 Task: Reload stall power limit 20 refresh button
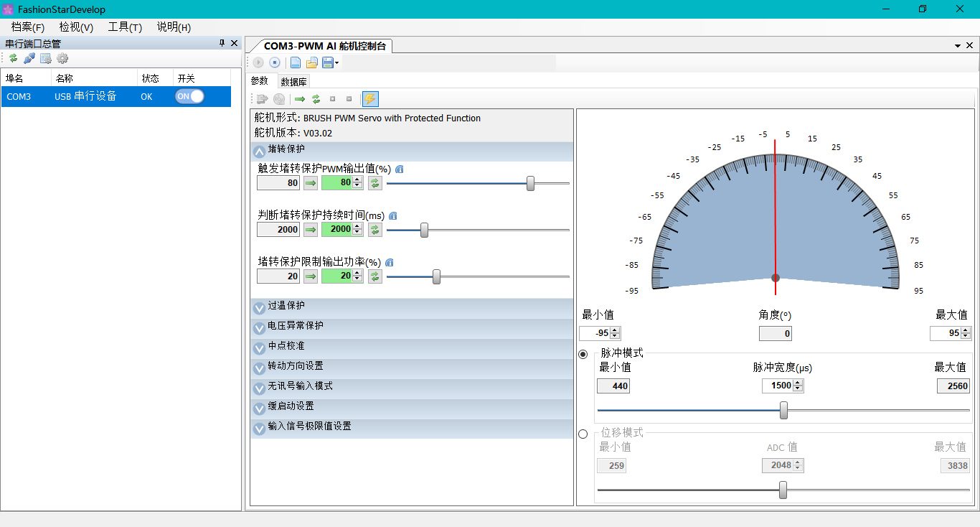[375, 276]
